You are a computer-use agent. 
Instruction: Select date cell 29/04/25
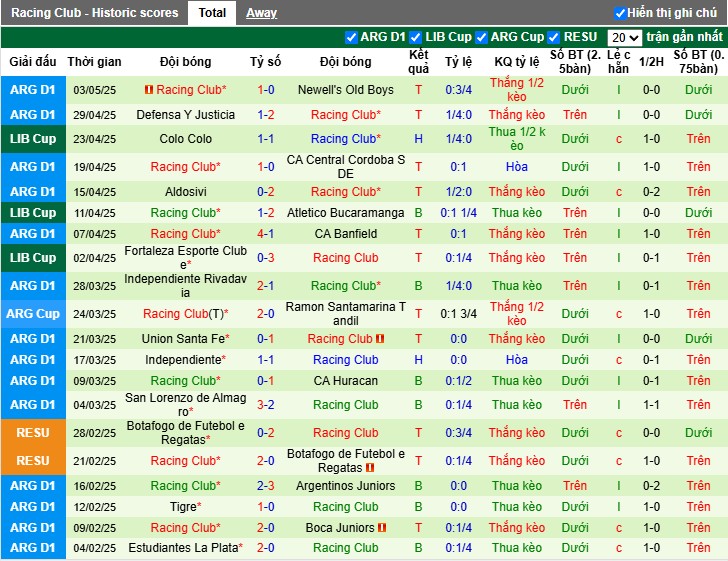point(95,115)
